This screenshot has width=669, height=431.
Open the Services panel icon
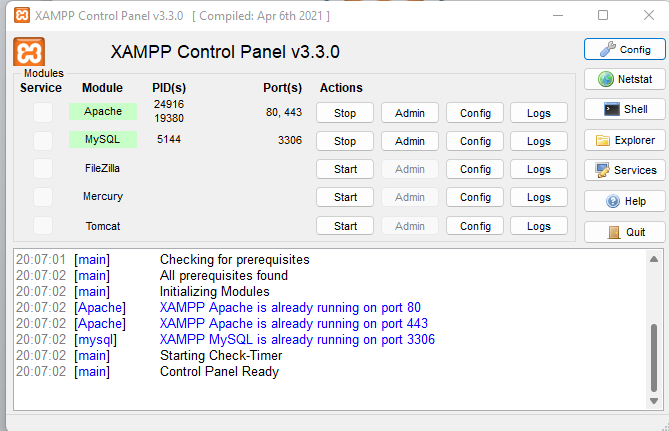click(602, 170)
